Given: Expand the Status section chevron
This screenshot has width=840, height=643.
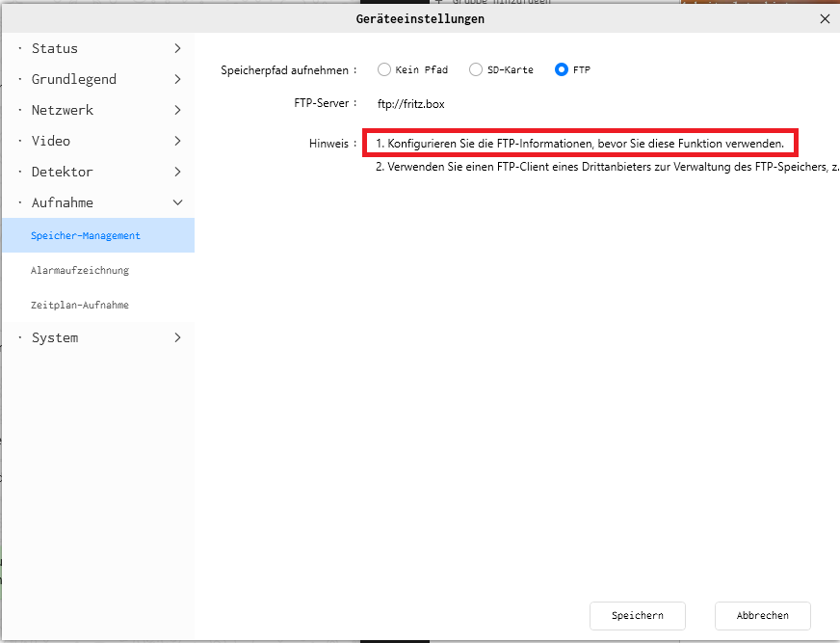Looking at the screenshot, I should (x=177, y=48).
